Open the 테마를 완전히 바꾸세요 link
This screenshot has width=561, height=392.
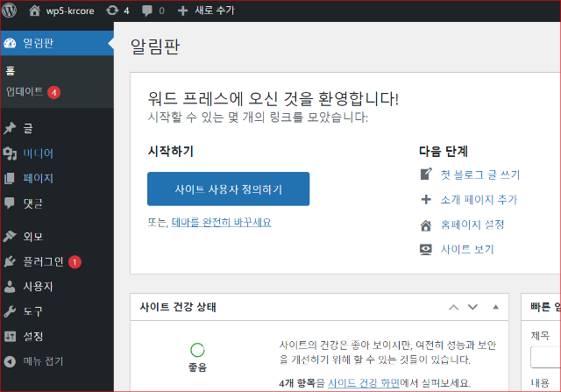221,223
